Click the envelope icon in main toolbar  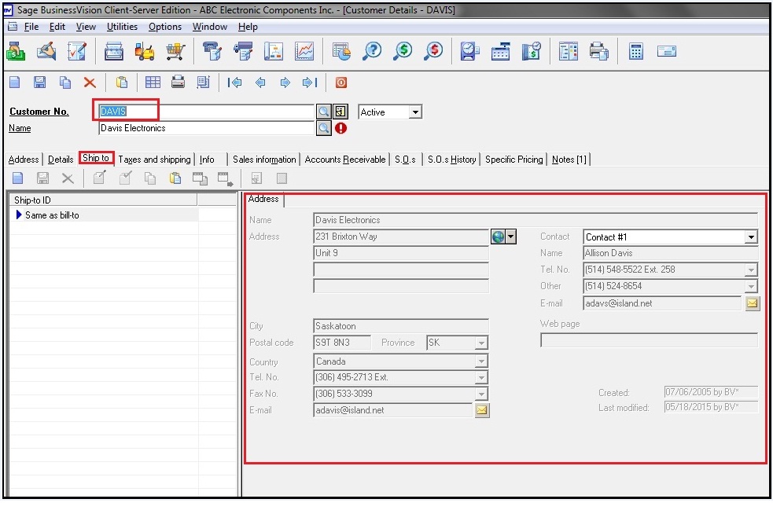(667, 51)
